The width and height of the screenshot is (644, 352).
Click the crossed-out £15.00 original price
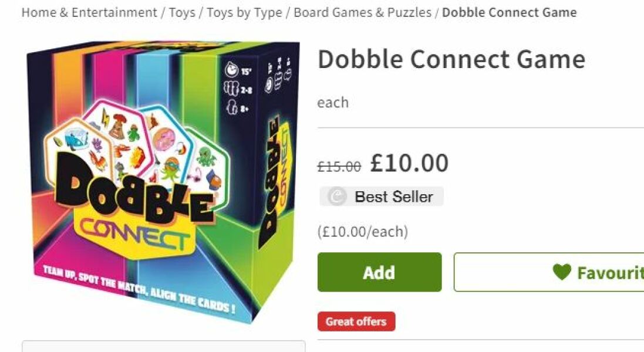(x=339, y=166)
